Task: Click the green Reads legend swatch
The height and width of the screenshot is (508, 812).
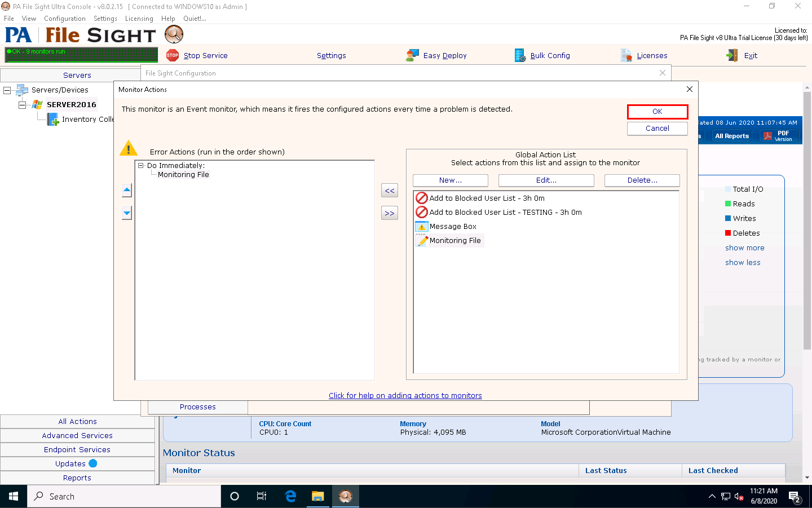Action: (728, 204)
